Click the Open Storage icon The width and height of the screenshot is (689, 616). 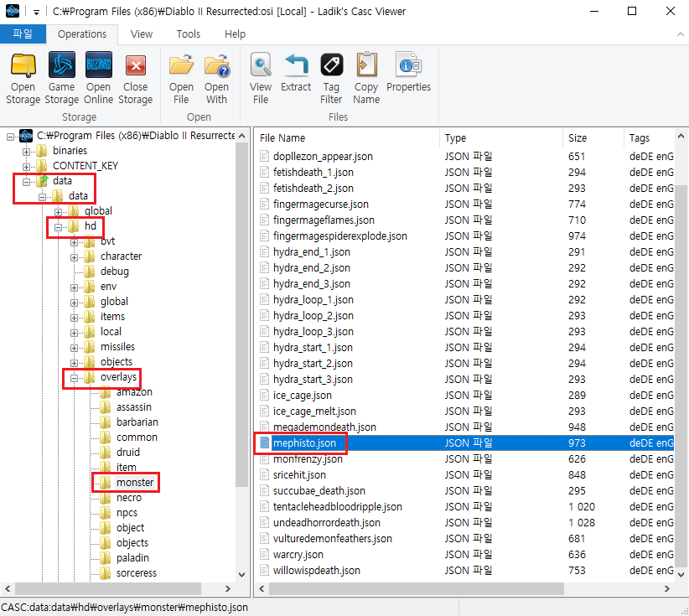coord(23,66)
